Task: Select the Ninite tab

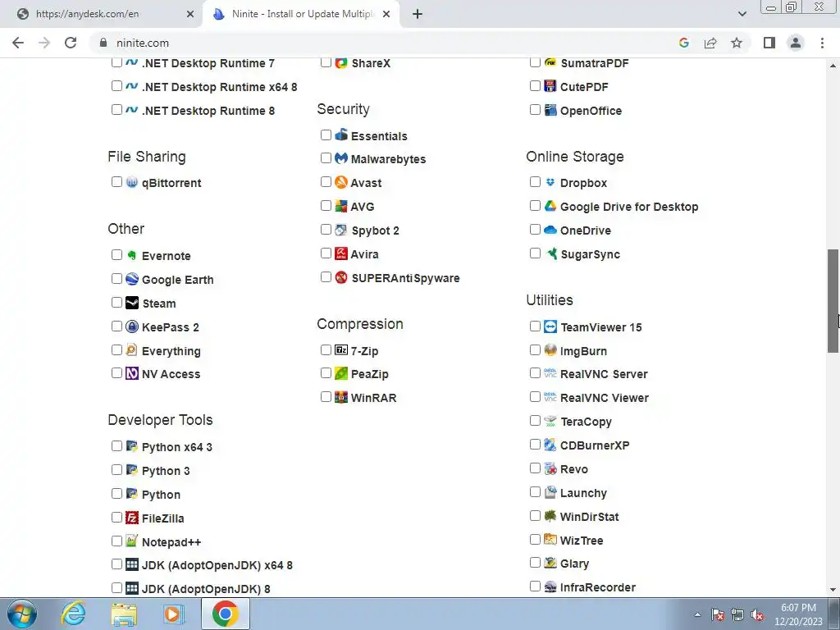Action: (301, 14)
